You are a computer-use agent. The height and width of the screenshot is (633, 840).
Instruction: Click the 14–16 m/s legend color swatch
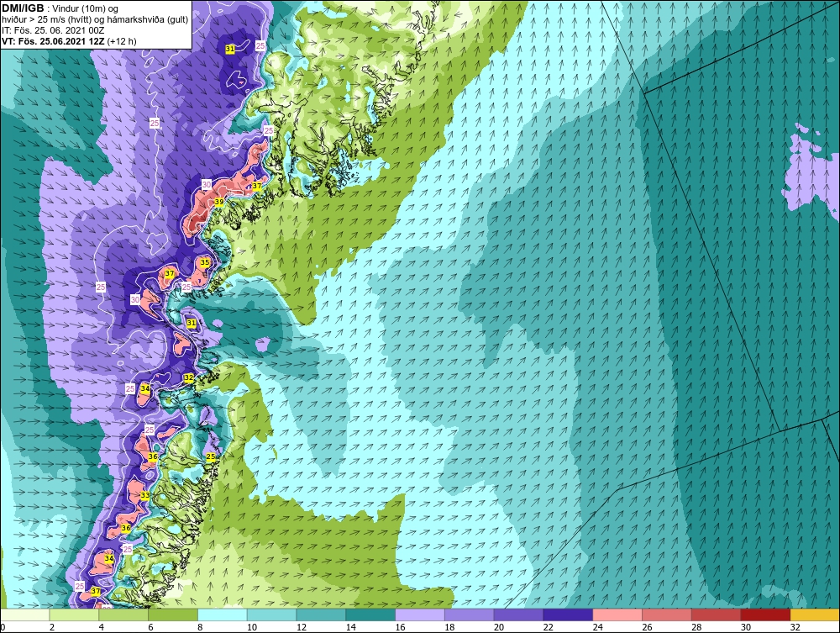(370, 615)
